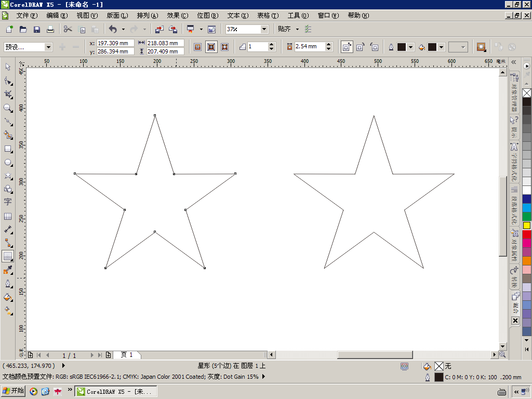This screenshot has width=532, height=399.
Task: Select the Text tool
Action: coord(8,202)
